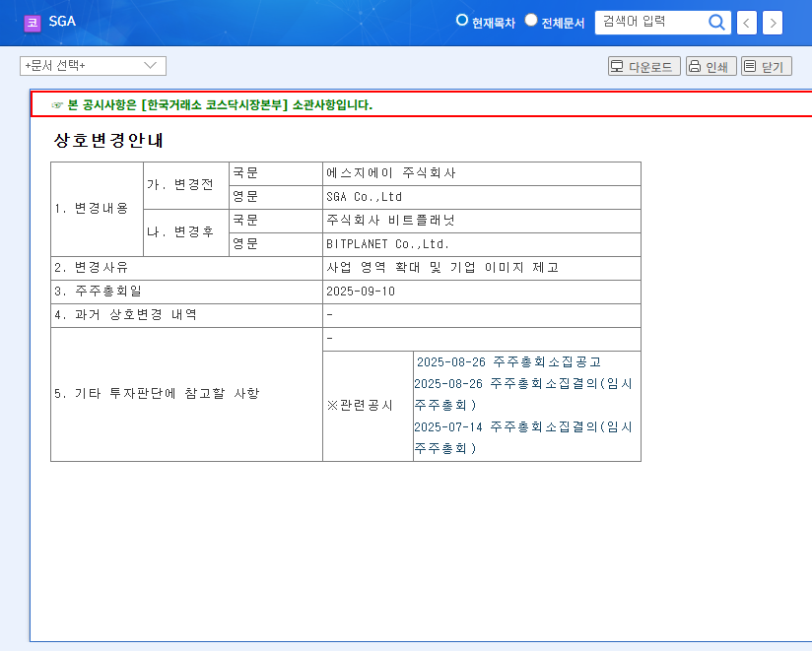Click the 주식회사 비트플래닛 cell

click(x=482, y=221)
